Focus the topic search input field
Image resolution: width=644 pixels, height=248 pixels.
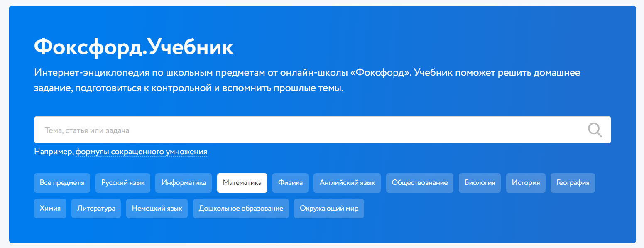pos(322,130)
